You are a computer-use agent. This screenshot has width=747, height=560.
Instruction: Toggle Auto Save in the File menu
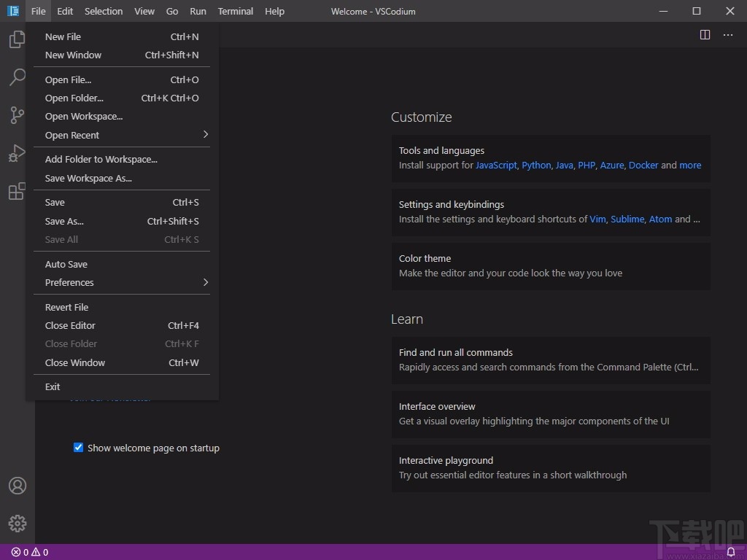(x=66, y=264)
